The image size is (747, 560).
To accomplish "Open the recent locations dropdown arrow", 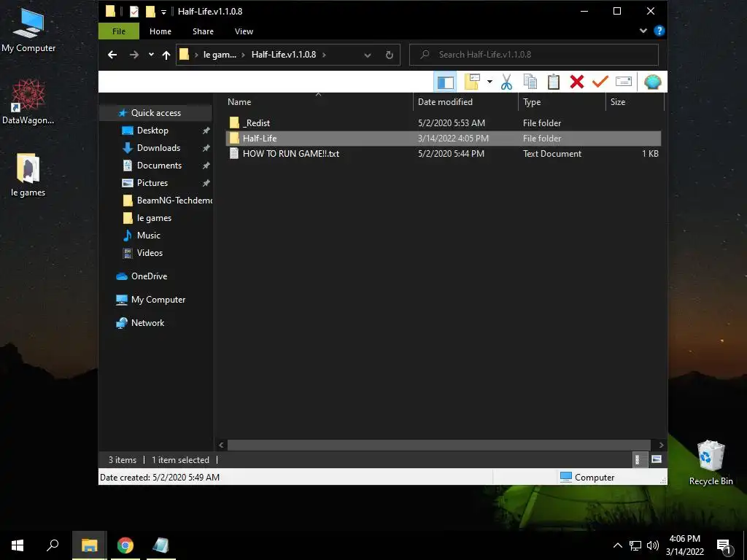I will 151,55.
